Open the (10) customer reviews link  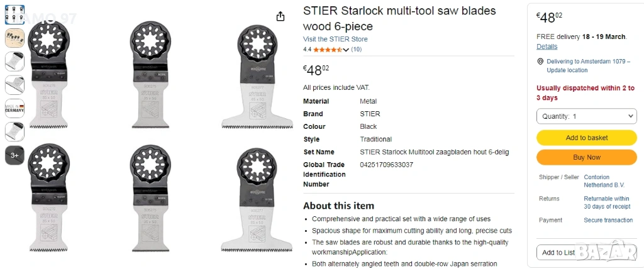pos(356,50)
